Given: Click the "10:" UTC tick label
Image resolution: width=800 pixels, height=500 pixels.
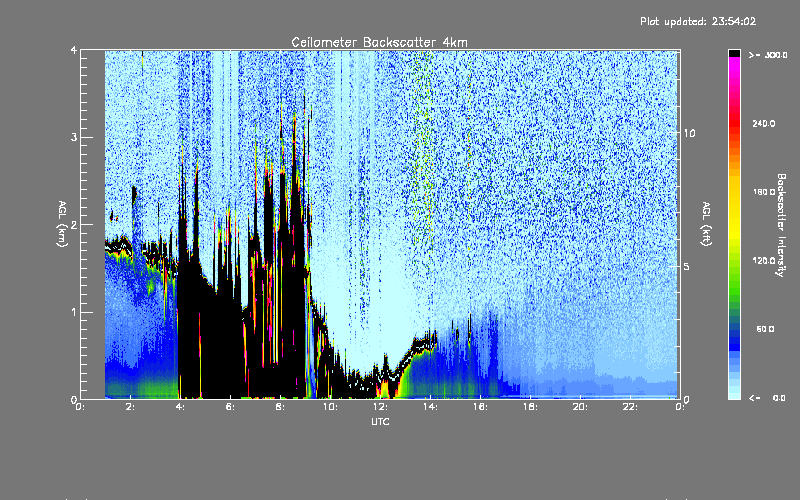Looking at the screenshot, I should point(330,407).
